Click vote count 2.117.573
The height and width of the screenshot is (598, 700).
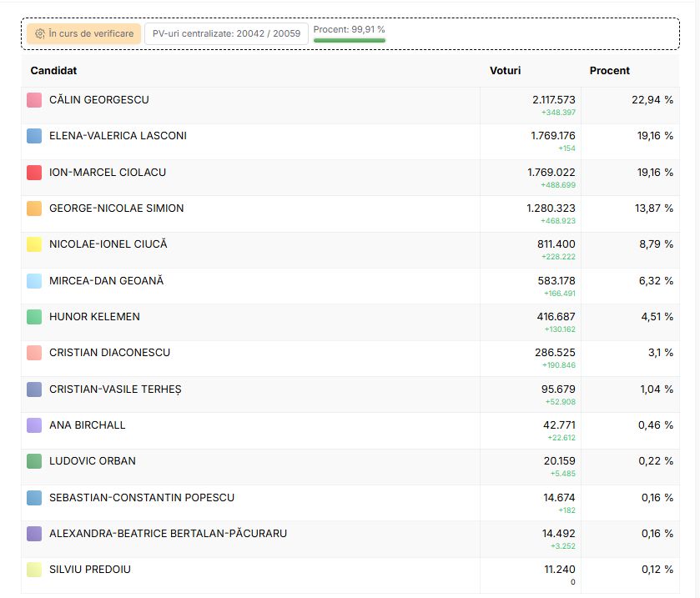(553, 100)
